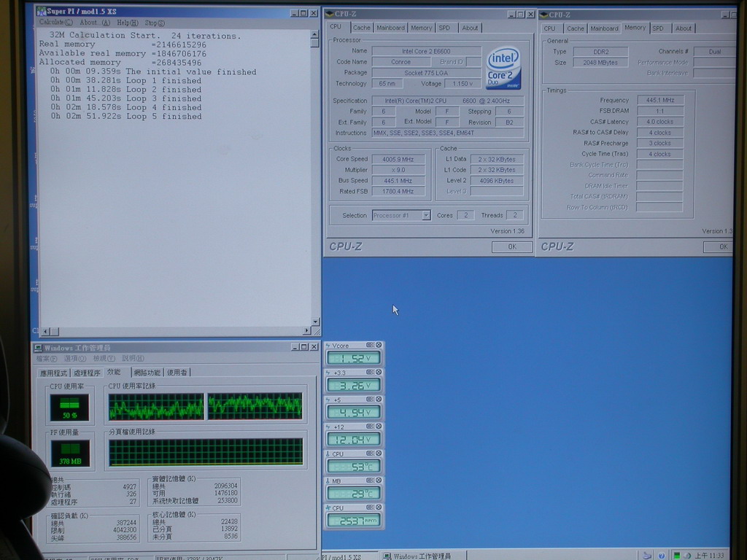The height and width of the screenshot is (560, 747).
Task: Open Cache tab in the CPU-Z processor window
Action: [362, 28]
